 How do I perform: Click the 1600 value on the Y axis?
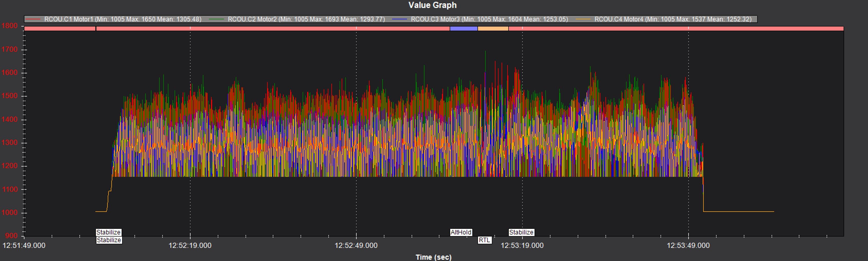(x=10, y=73)
